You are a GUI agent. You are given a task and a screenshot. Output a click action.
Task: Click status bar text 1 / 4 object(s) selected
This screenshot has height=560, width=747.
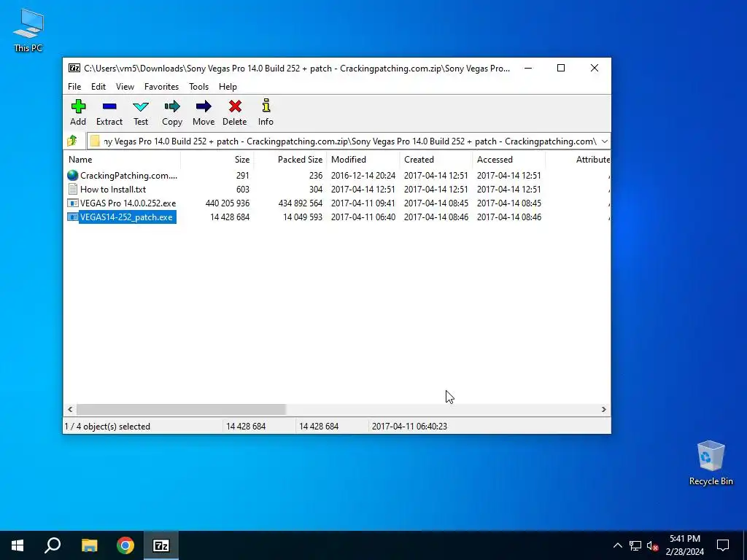(107, 427)
